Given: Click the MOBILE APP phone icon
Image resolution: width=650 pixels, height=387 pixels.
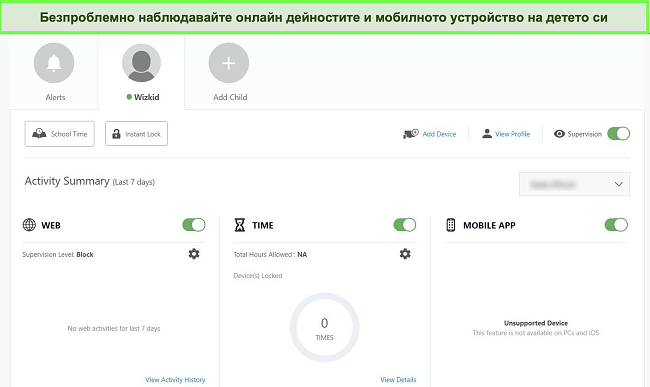Looking at the screenshot, I should (451, 225).
